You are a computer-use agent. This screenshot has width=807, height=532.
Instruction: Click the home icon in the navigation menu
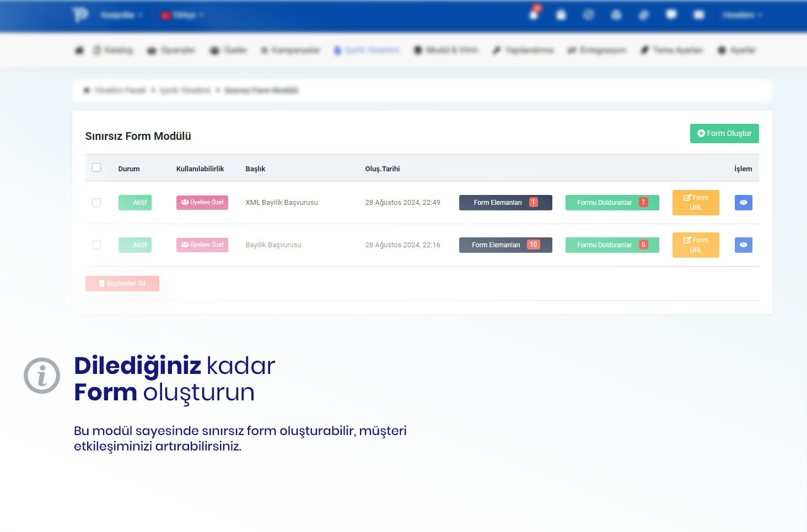[x=79, y=50]
